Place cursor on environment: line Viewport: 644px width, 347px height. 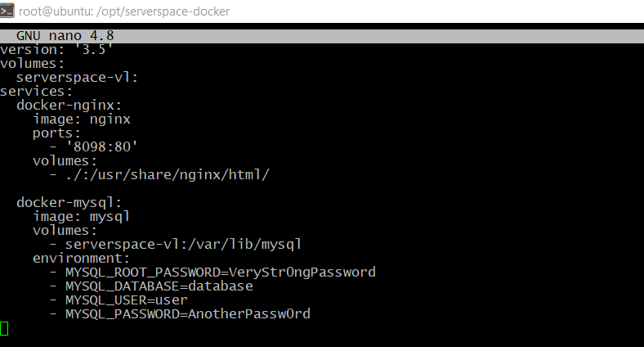click(82, 258)
